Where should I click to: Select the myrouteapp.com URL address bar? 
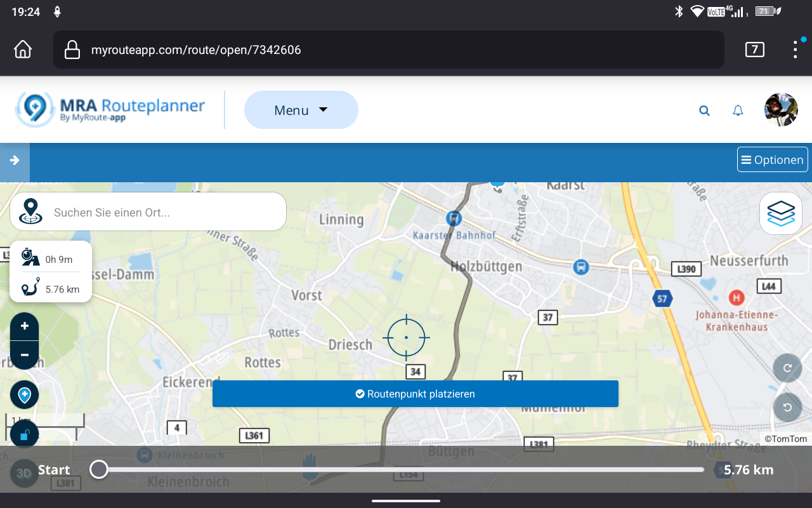click(389, 50)
